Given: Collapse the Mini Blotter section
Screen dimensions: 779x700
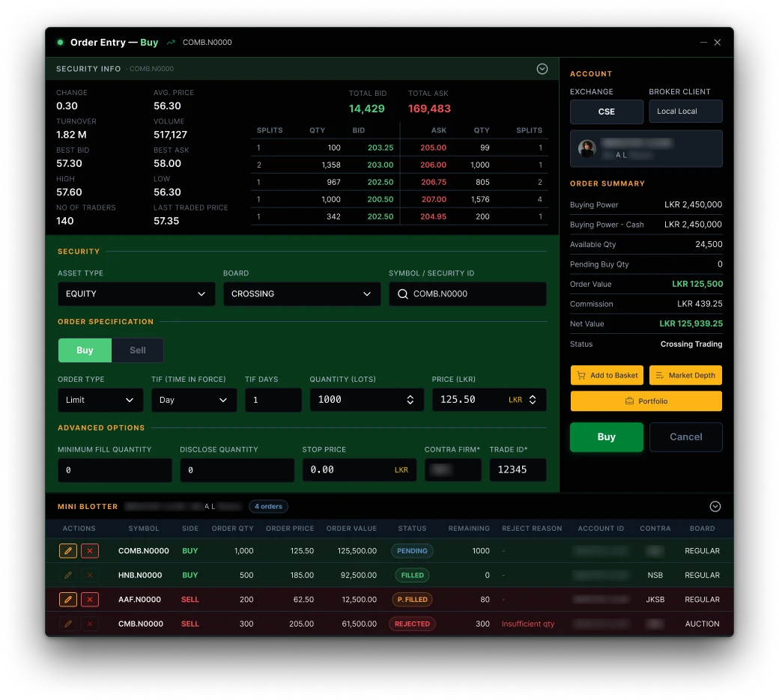Looking at the screenshot, I should 715,506.
